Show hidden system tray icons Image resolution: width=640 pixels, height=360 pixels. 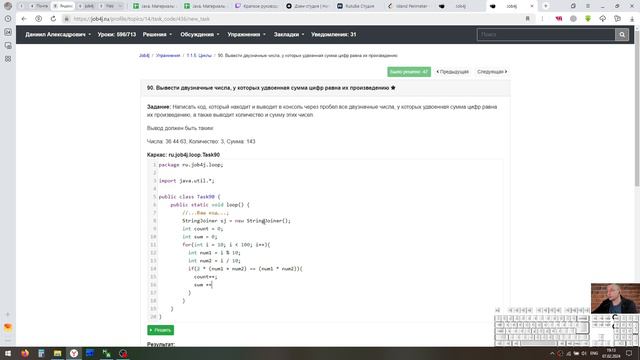[552, 353]
